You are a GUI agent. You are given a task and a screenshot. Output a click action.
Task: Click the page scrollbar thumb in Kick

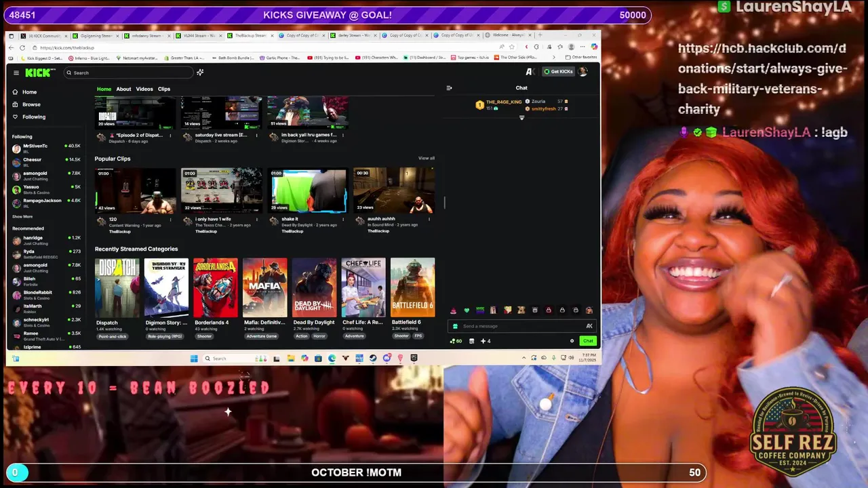[444, 202]
